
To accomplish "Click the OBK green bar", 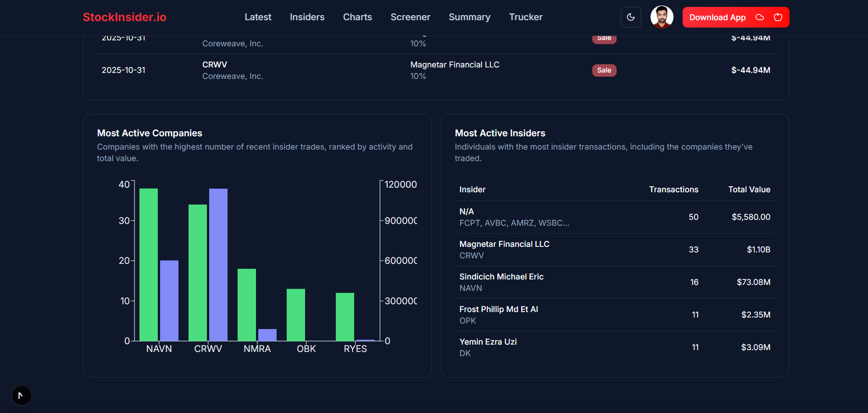I will coord(296,315).
